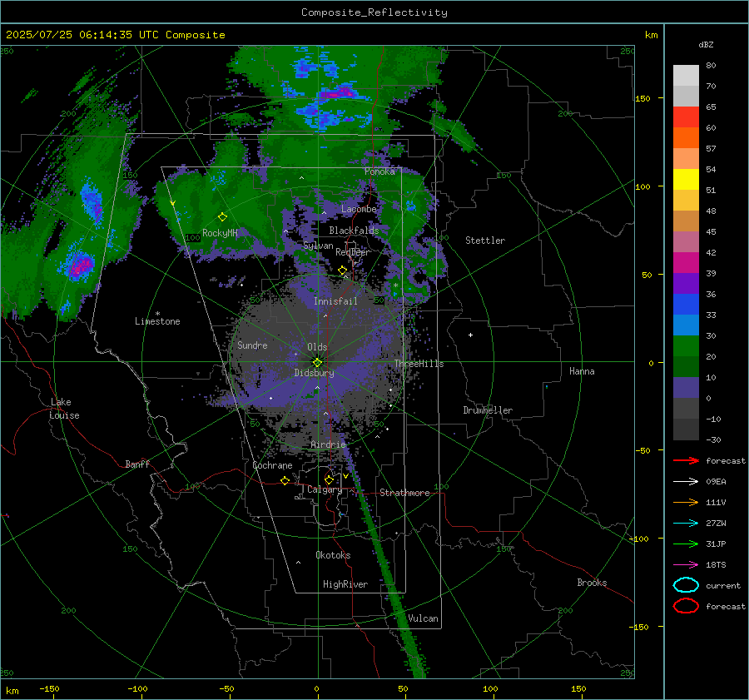Click the Drumheller label
Screen dimensions: 749x700
(x=488, y=410)
